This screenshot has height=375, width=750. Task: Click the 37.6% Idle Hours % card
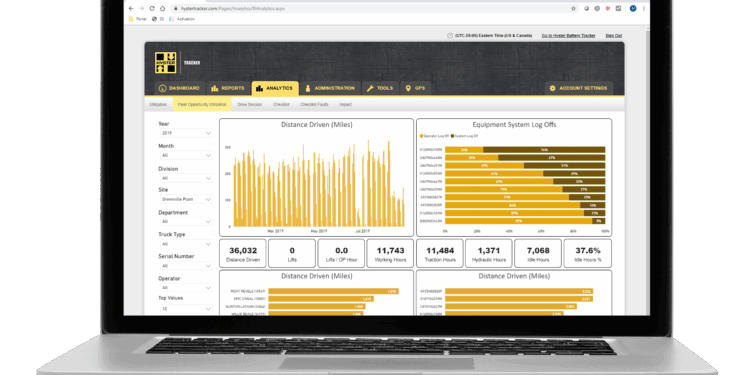pyautogui.click(x=588, y=254)
